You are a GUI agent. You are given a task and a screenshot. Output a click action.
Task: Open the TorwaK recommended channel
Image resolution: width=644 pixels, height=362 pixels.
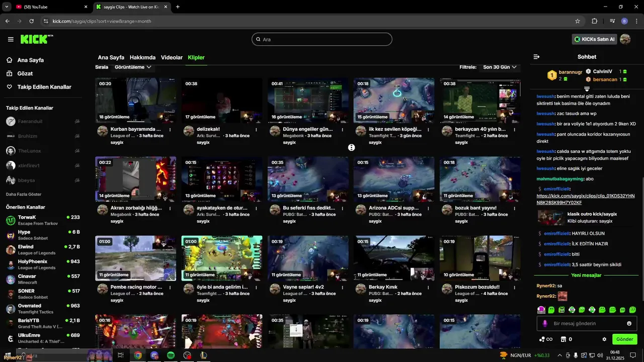pyautogui.click(x=43, y=220)
